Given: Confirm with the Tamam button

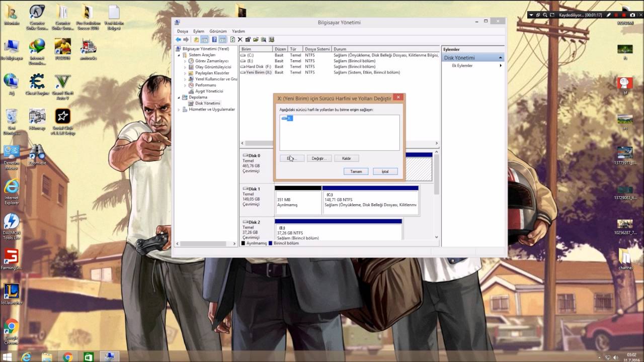Looking at the screenshot, I should [x=356, y=171].
